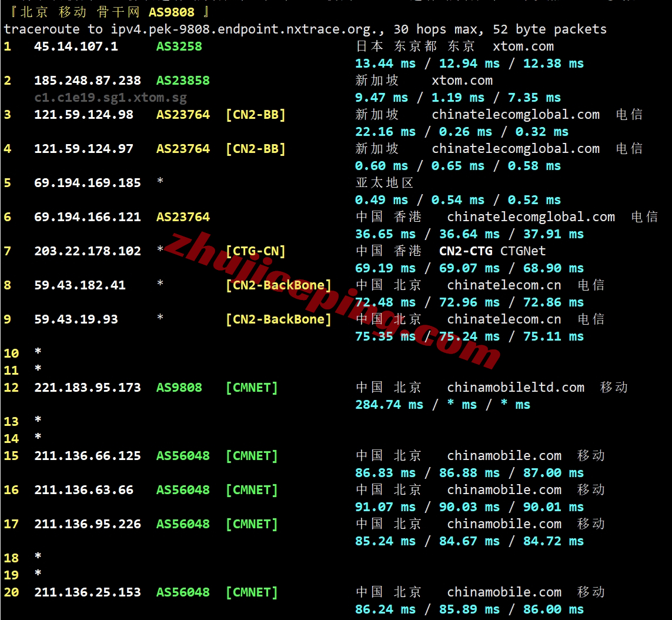
Task: Click the latency value 284.74 ms
Action: coord(389,405)
